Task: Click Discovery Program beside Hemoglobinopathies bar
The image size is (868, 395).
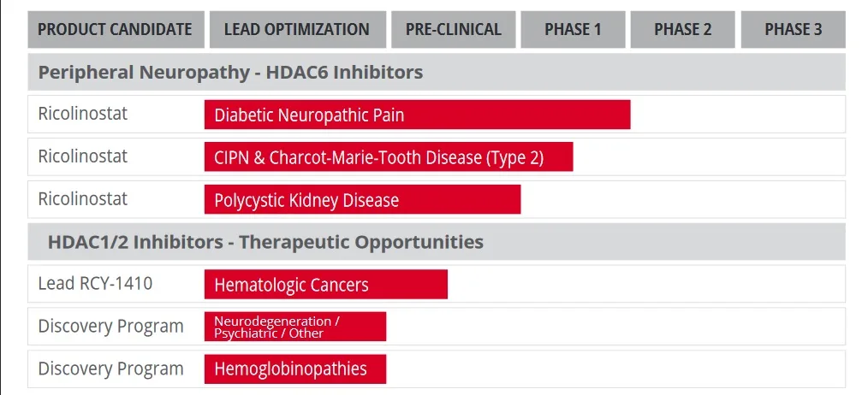Action: (x=110, y=369)
